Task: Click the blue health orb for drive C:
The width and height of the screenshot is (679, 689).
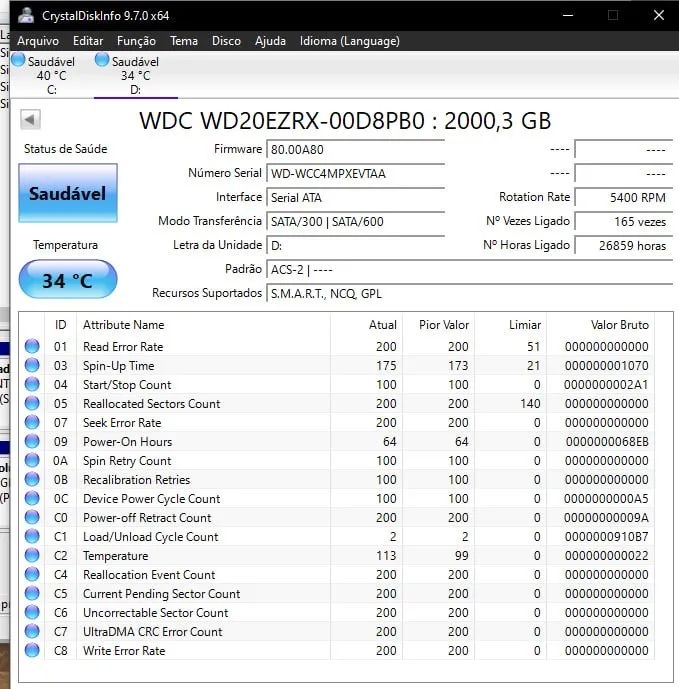Action: pyautogui.click(x=18, y=60)
